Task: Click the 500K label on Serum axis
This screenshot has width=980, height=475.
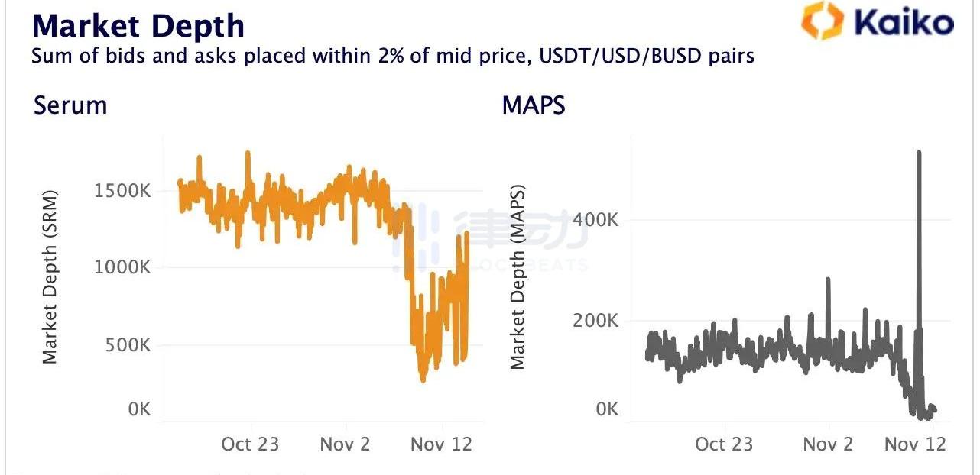Action: [x=127, y=344]
